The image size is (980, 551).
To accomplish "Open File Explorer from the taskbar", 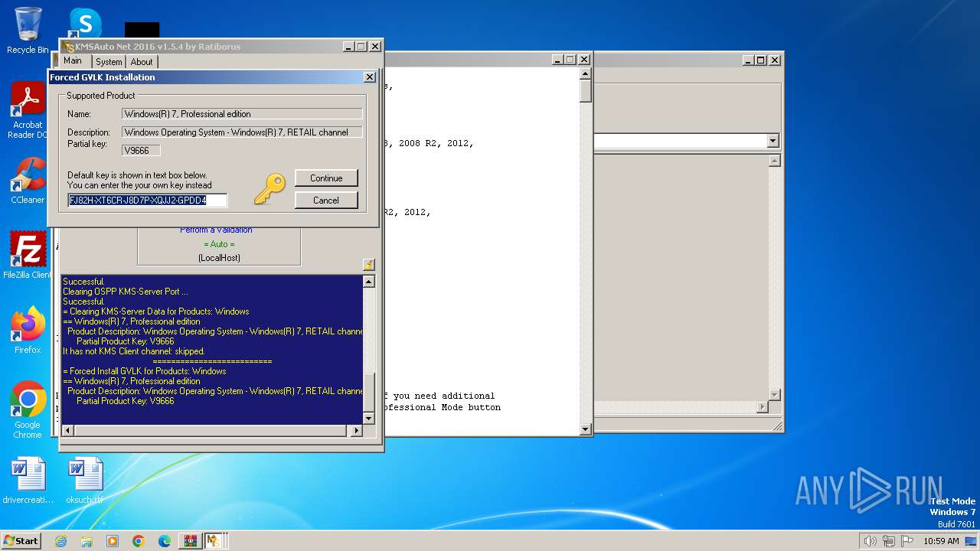I will [87, 541].
